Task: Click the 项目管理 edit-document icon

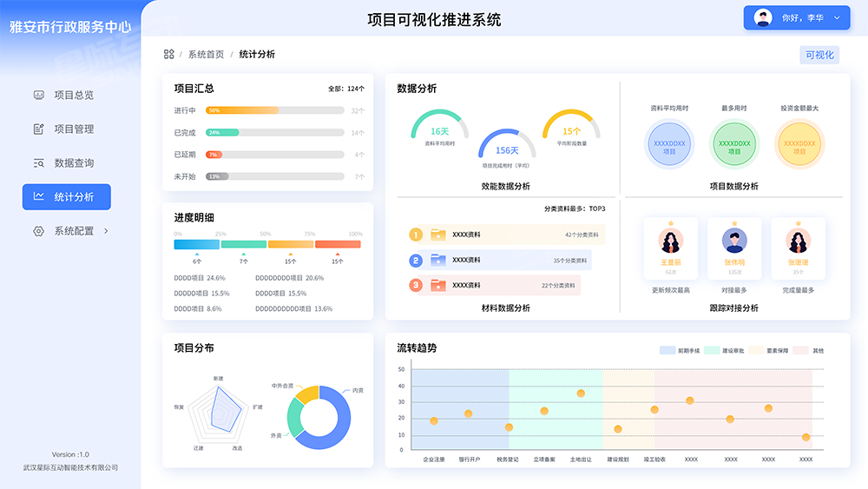Action: point(38,129)
